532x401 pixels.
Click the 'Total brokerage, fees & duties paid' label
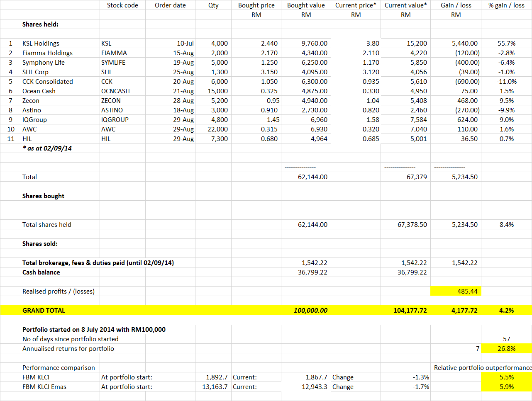(98, 262)
